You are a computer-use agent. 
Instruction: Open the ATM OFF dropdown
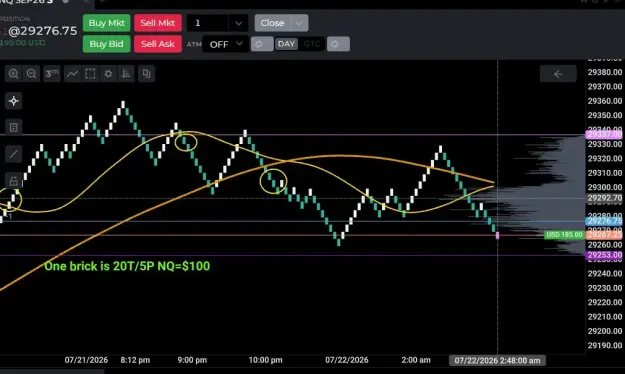coord(226,44)
